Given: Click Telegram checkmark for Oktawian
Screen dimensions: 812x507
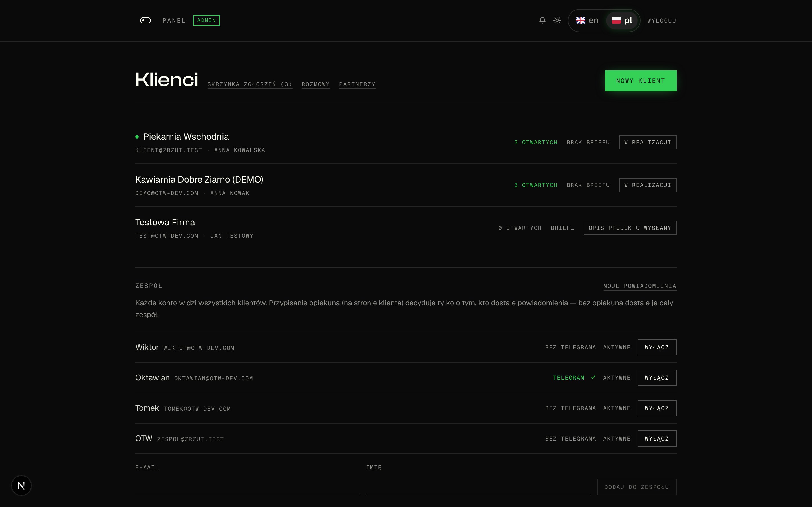Looking at the screenshot, I should (x=593, y=377).
